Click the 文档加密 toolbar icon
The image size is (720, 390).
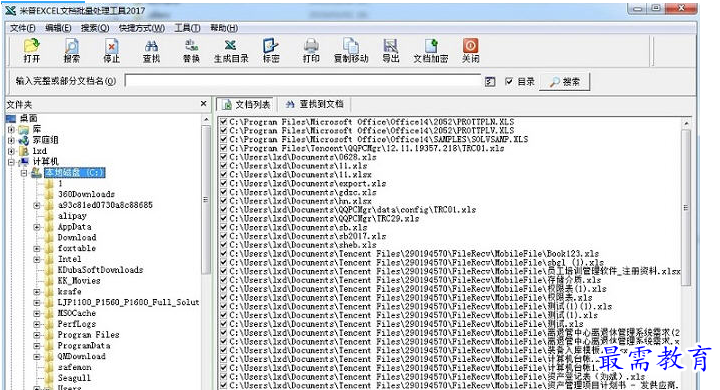click(431, 51)
